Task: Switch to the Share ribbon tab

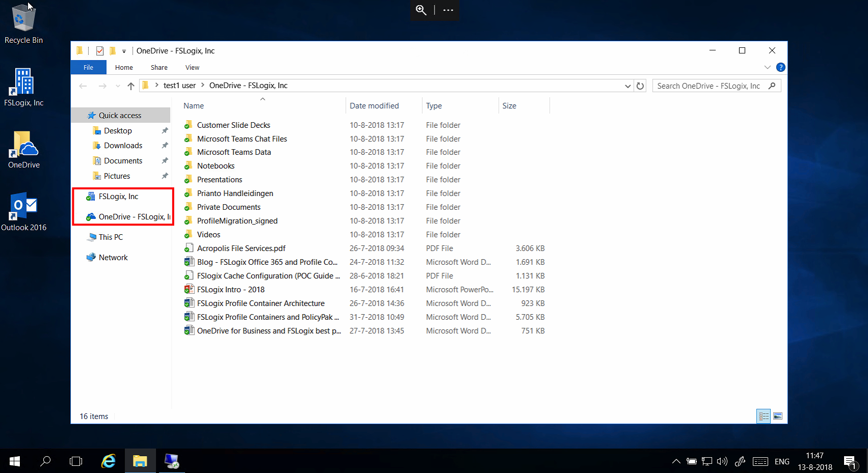Action: pos(159,67)
